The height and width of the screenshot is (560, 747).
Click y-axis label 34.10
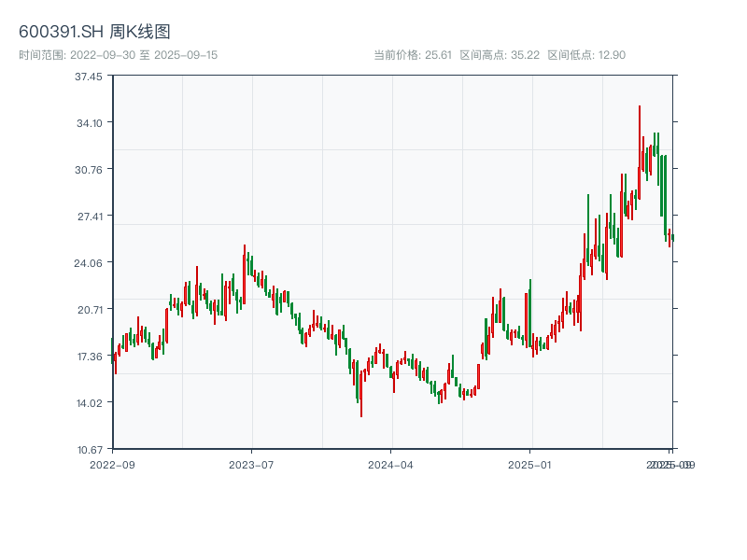(90, 123)
